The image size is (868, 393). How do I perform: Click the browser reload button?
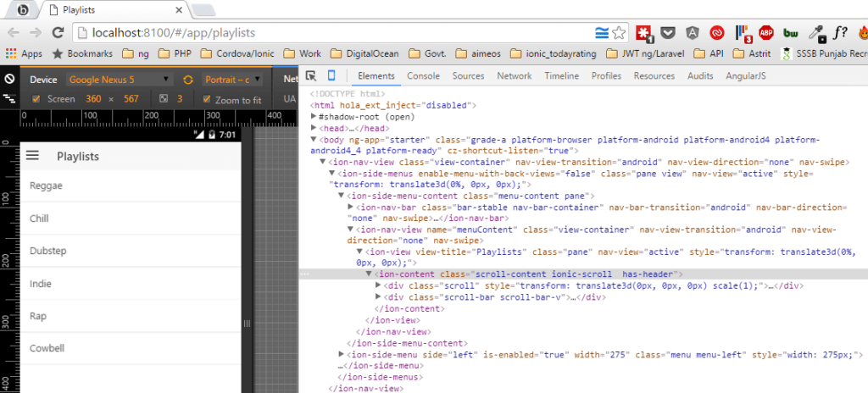[x=58, y=33]
